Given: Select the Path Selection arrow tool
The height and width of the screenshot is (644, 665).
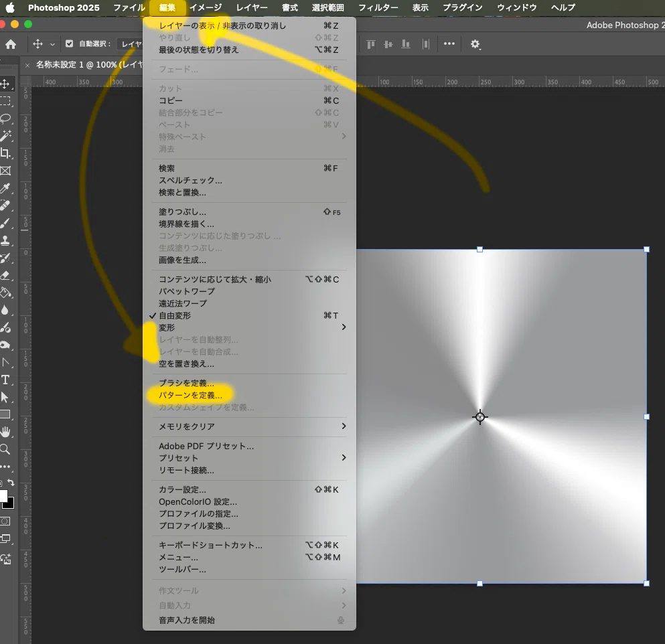Looking at the screenshot, I should pos(5,397).
